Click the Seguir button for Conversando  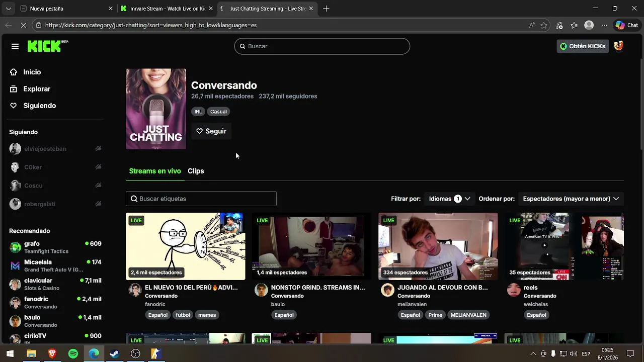click(x=211, y=131)
